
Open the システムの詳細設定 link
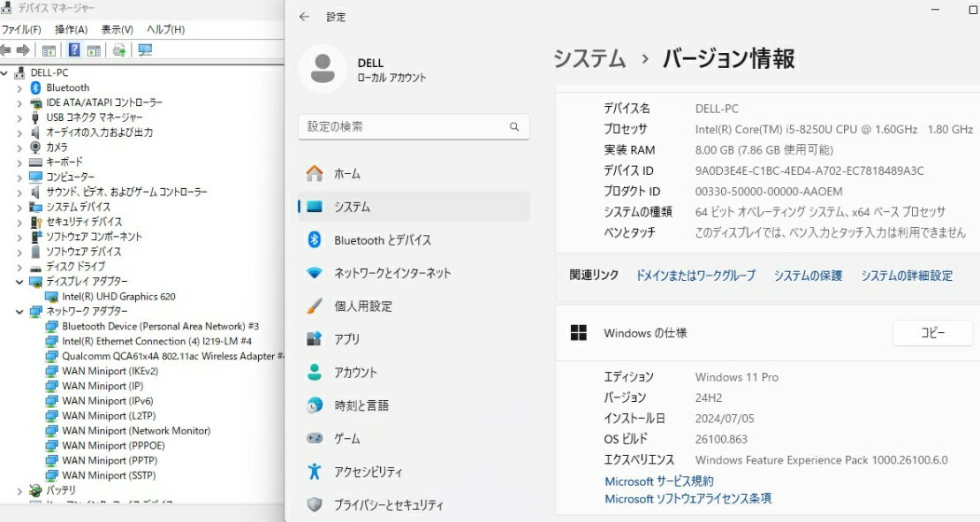[907, 276]
